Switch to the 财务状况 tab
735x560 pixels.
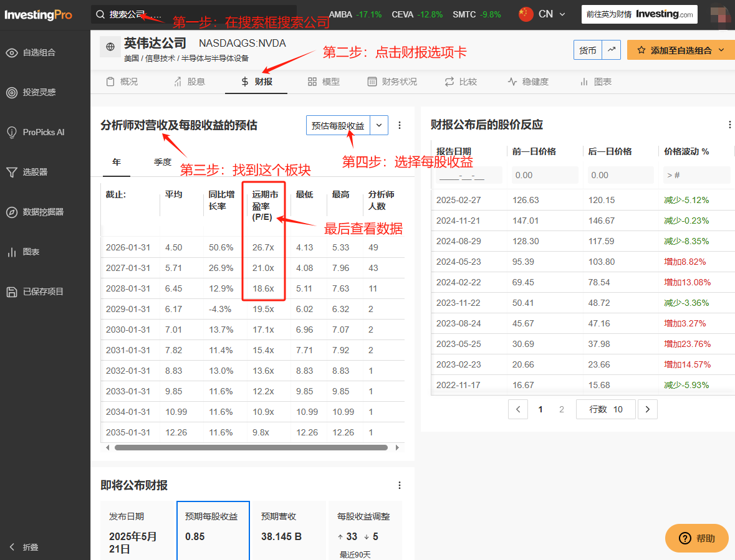pyautogui.click(x=392, y=82)
